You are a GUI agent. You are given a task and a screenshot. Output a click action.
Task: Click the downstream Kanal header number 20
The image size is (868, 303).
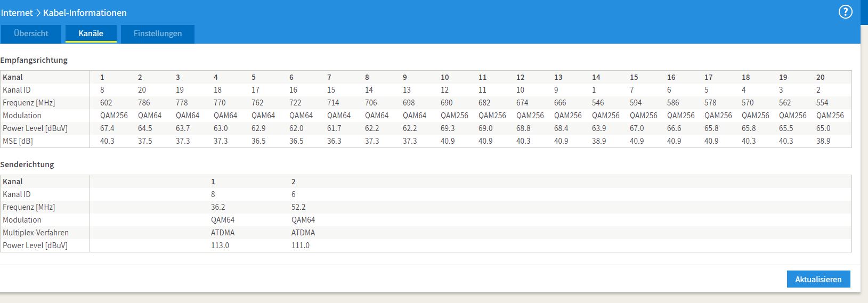point(821,77)
